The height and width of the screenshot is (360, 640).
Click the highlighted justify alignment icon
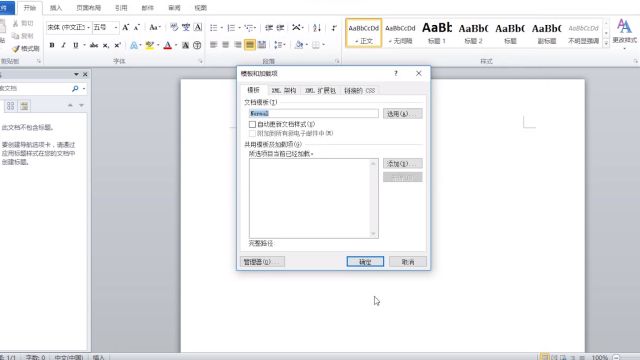(250, 44)
